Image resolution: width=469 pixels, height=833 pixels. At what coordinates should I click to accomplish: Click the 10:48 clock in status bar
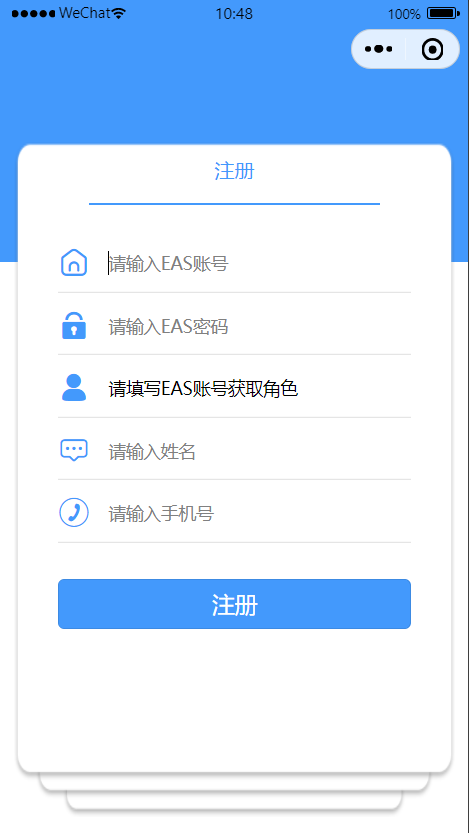coord(234,14)
